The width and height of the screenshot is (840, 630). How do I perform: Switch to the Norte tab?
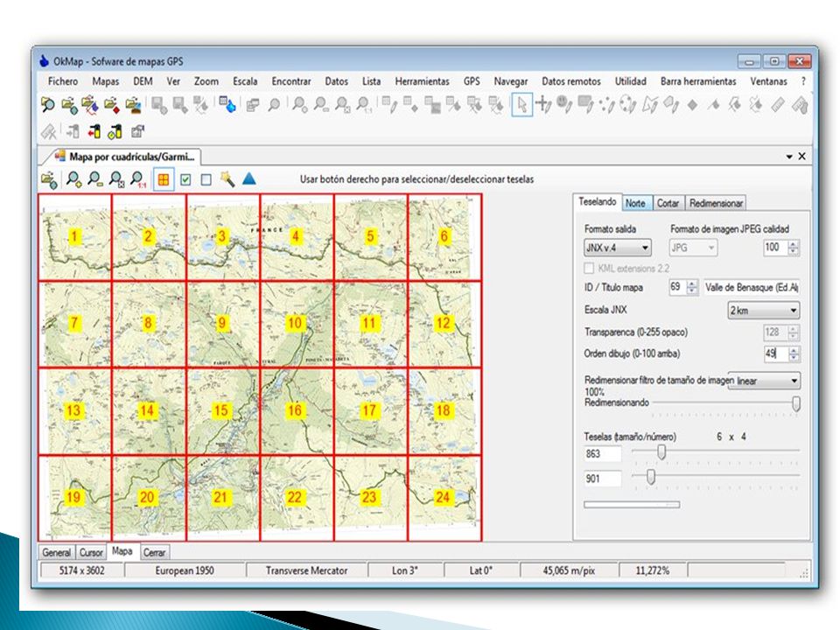pyautogui.click(x=635, y=203)
